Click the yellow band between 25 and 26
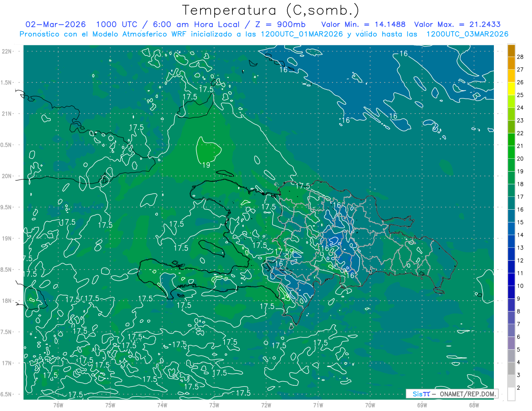The image size is (532, 411). pyautogui.click(x=511, y=88)
